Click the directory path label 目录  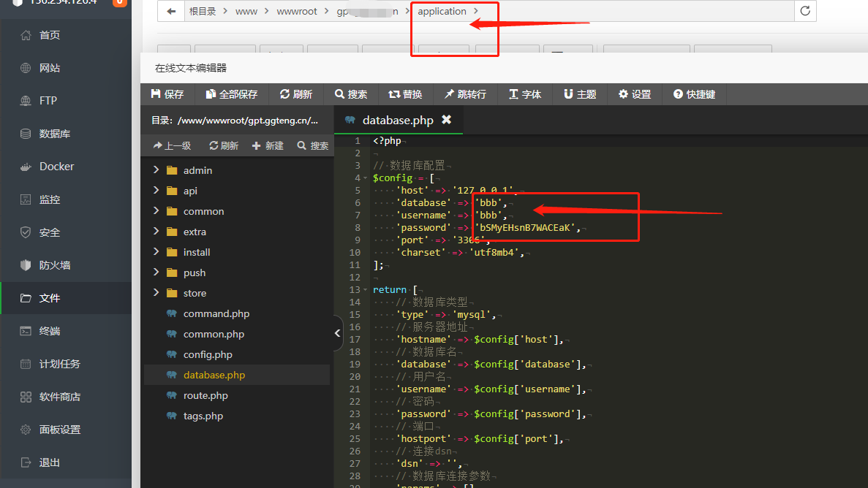(235, 120)
